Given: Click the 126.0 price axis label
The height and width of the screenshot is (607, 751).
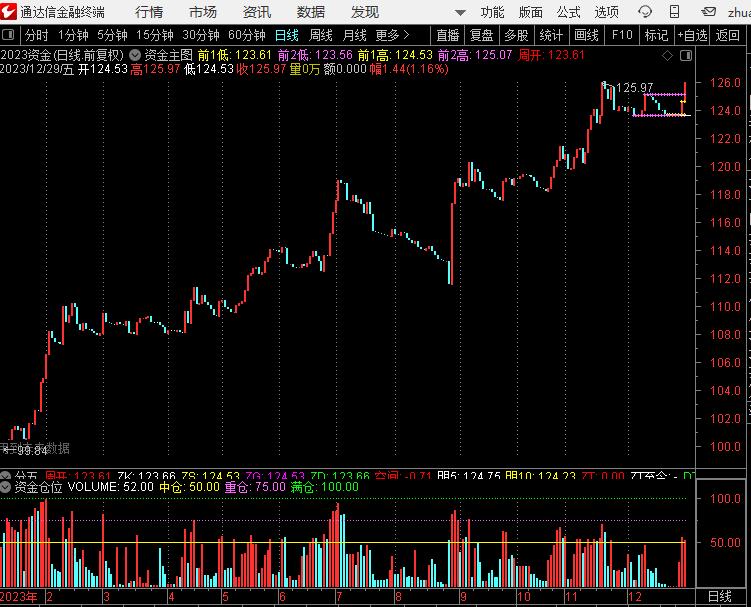Looking at the screenshot, I should click(725, 83).
